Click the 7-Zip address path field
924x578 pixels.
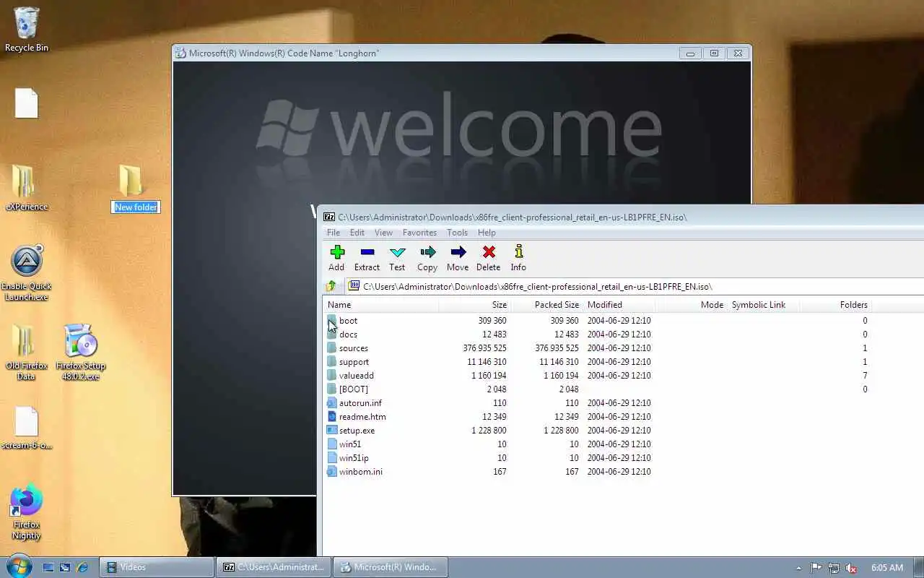[x=635, y=287]
